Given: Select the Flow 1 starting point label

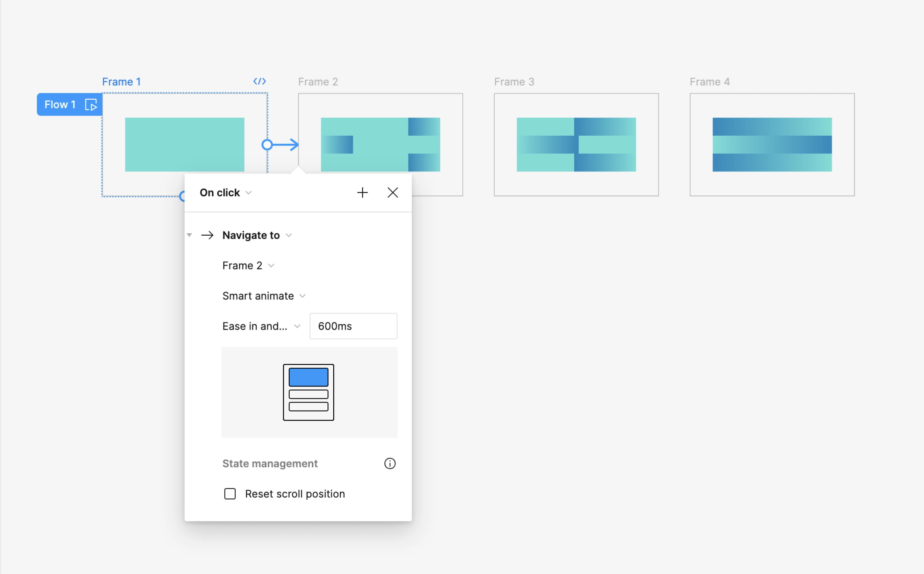Looking at the screenshot, I should (70, 104).
